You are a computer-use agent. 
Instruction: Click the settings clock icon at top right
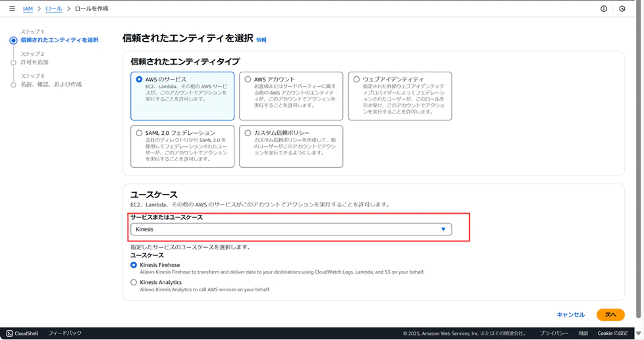coord(622,9)
